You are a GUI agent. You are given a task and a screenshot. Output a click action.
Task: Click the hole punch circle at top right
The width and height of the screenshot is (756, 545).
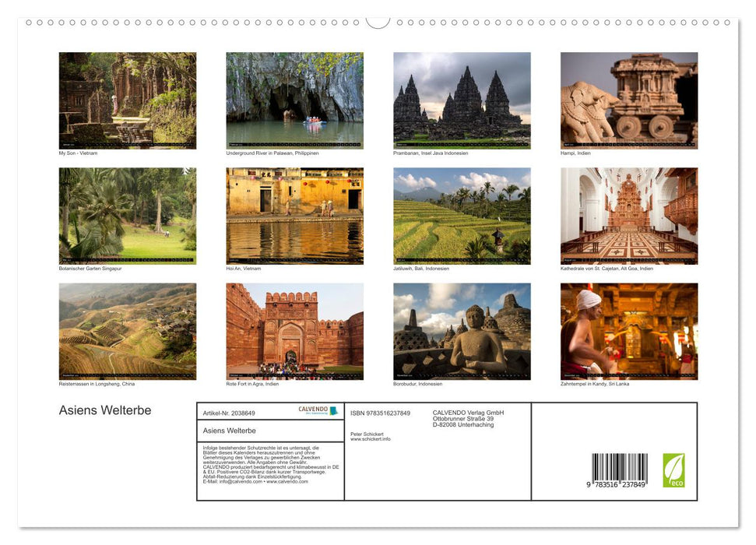click(728, 23)
